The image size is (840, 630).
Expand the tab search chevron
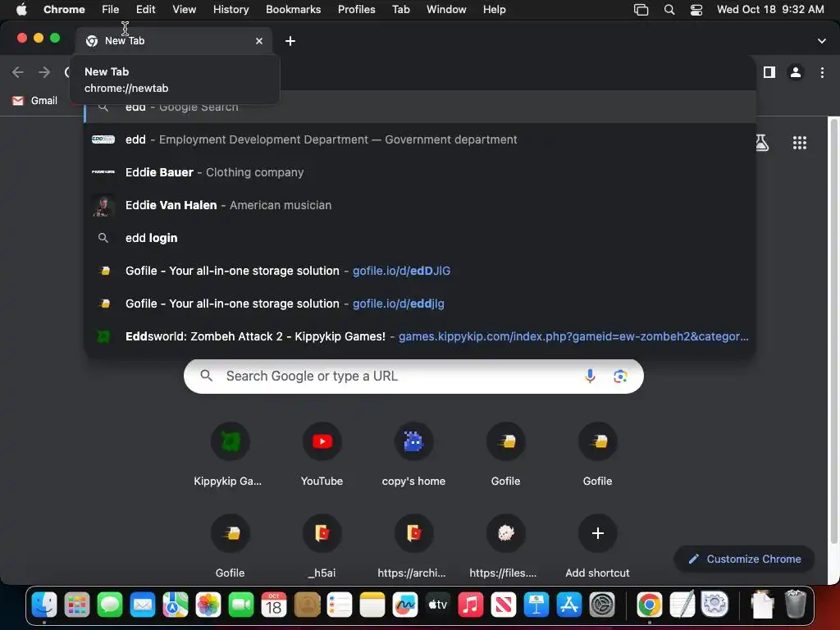click(821, 41)
